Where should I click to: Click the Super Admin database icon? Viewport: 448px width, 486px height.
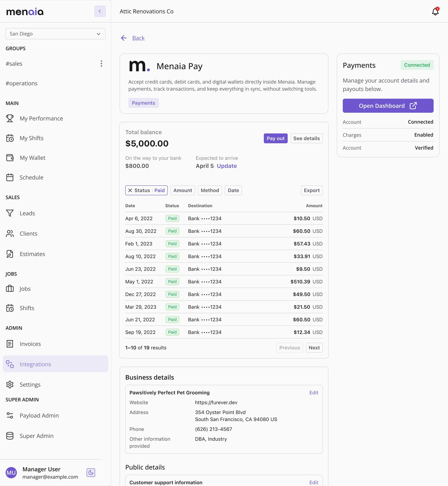pyautogui.click(x=10, y=436)
